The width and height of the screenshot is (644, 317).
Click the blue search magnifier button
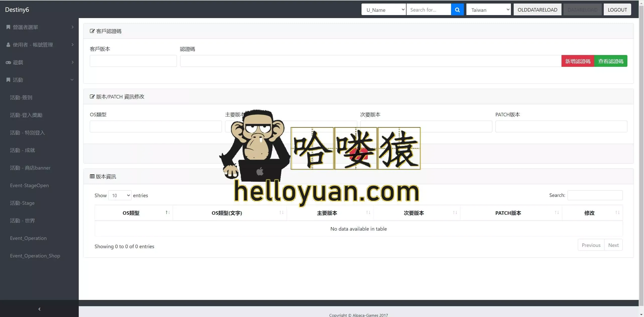[x=457, y=10]
